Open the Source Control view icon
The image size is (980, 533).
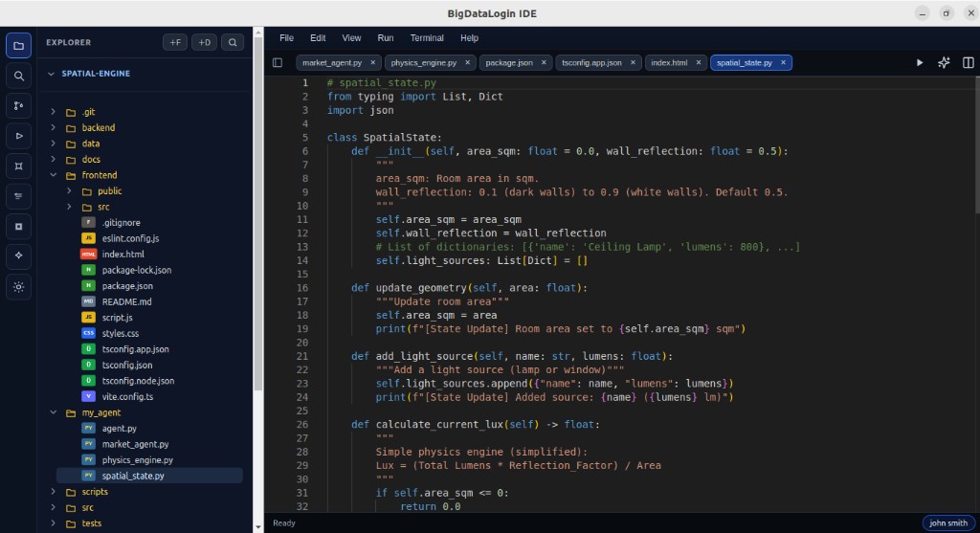pos(19,105)
